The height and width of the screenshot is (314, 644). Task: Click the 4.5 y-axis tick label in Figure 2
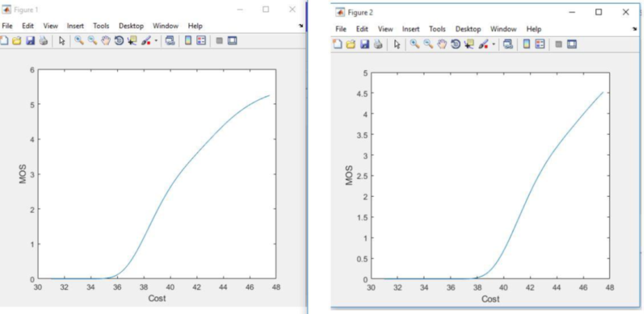361,93
